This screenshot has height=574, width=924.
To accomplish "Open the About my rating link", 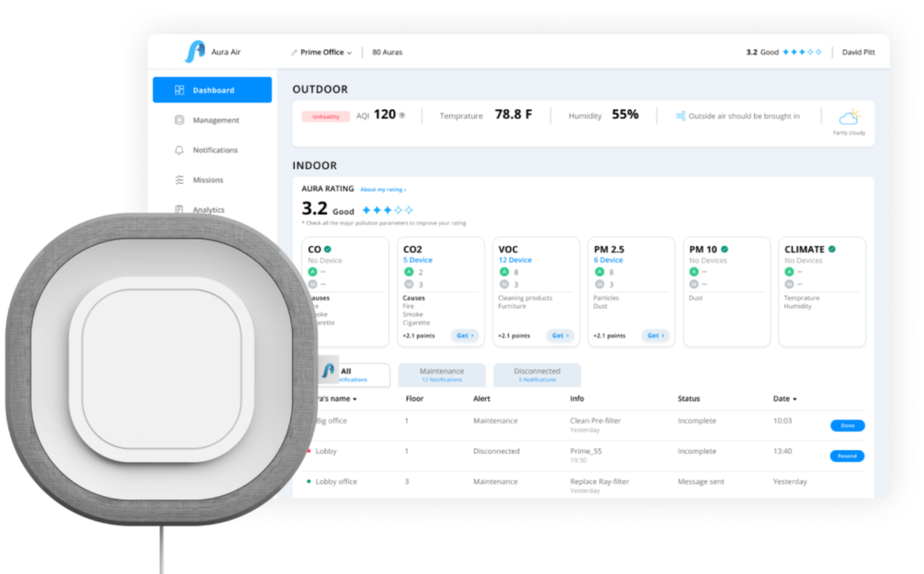I will 383,189.
